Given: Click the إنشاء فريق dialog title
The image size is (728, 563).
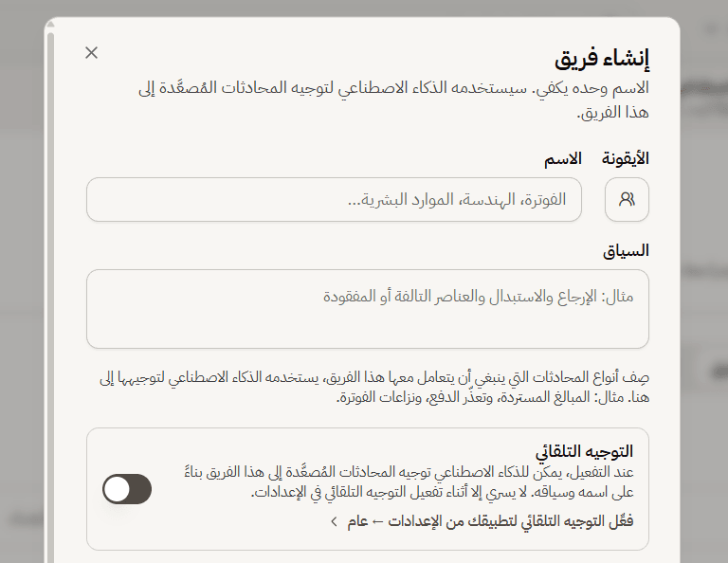Looking at the screenshot, I should coord(602,59).
